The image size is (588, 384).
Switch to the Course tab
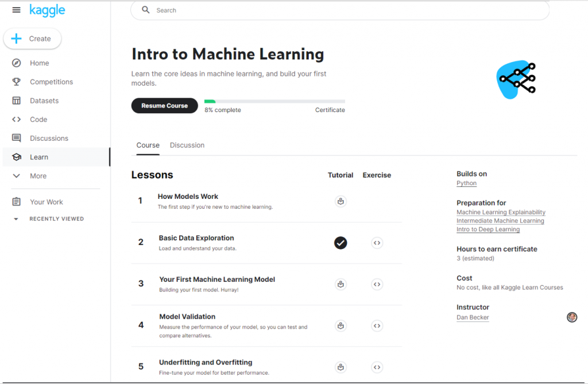148,145
